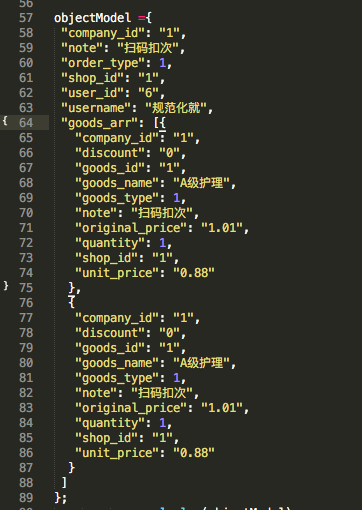Image resolution: width=362 pixels, height=510 pixels.
Task: Click the "shop_id" key on line 61
Action: pos(93,78)
